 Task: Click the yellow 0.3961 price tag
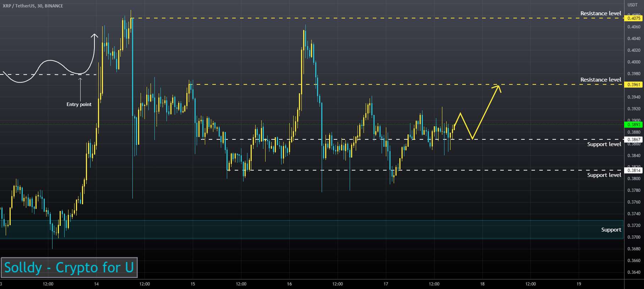click(x=634, y=84)
